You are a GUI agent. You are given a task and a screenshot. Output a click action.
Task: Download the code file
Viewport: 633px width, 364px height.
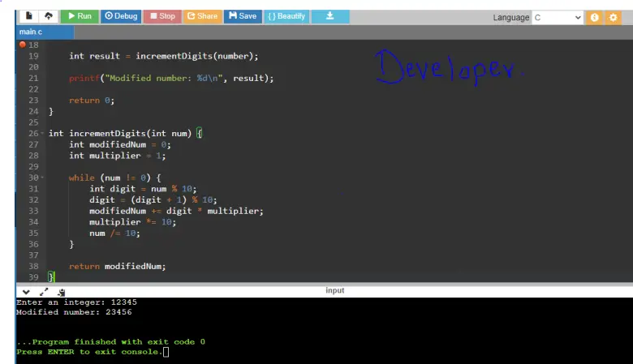click(329, 16)
